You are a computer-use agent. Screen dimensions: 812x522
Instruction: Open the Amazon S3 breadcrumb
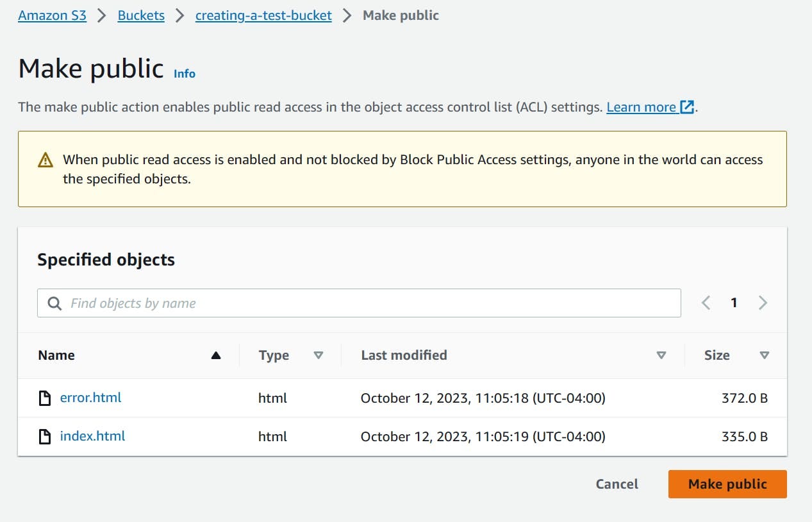[x=52, y=15]
